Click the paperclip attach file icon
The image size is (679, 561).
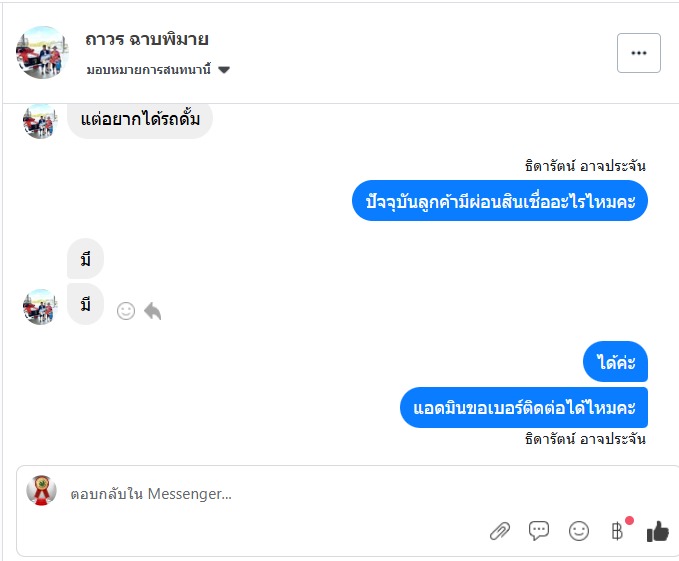500,531
